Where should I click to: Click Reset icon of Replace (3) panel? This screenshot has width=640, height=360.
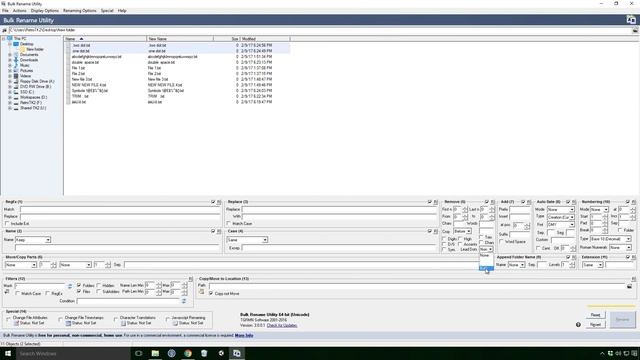tap(436, 202)
